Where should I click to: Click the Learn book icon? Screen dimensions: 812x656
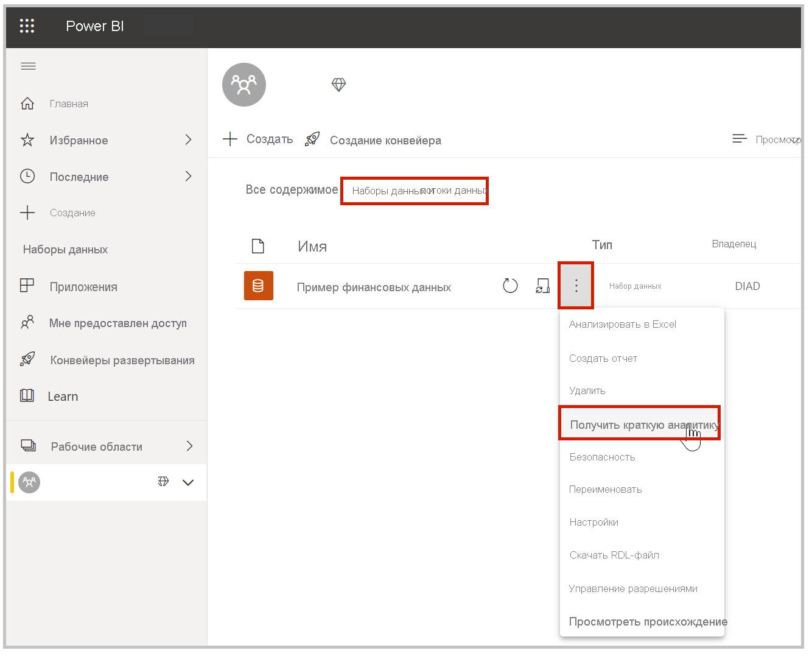[27, 395]
